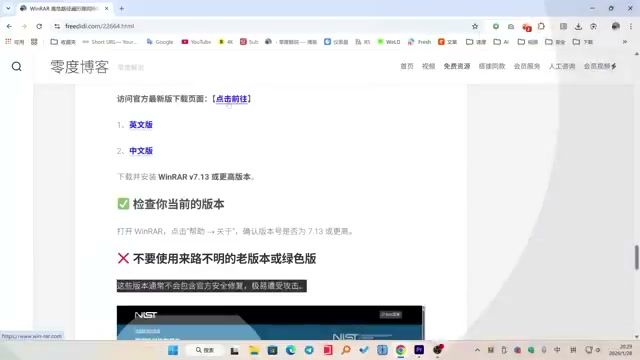Open the 会员服务 navigation item
This screenshot has width=640, height=360.
(527, 66)
